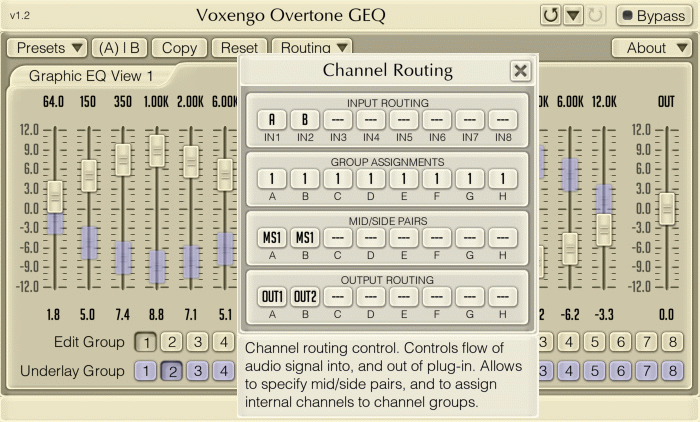Click the 2.00K band fader knob
700x422 pixels.
(x=191, y=162)
